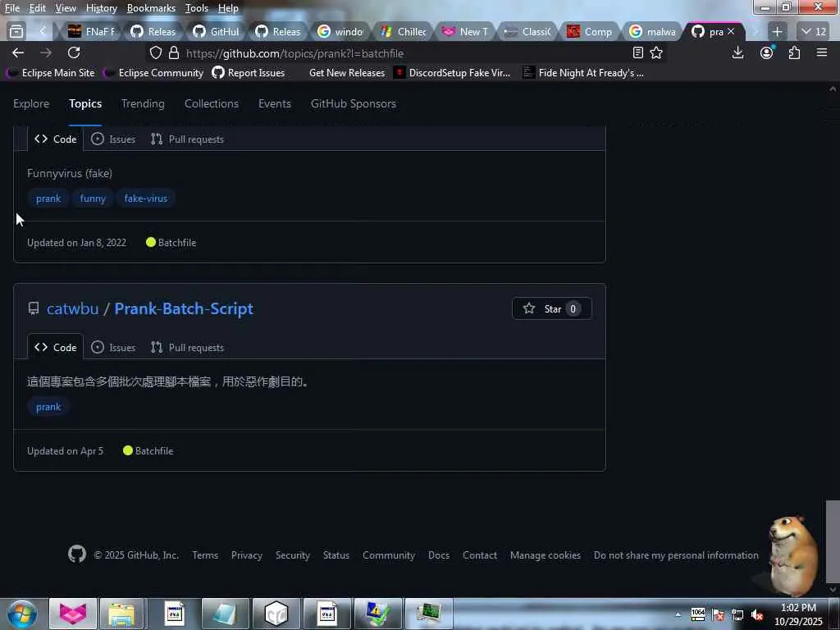Open the extensions puzzle icon
840x630 pixels.
pyautogui.click(x=794, y=52)
